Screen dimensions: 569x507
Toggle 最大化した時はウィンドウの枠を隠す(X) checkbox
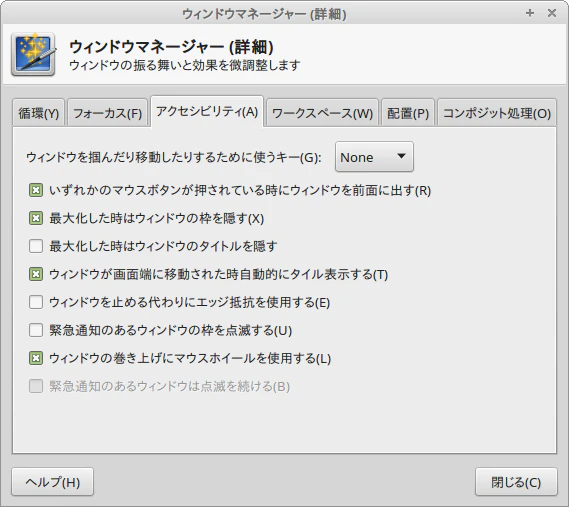click(36, 218)
